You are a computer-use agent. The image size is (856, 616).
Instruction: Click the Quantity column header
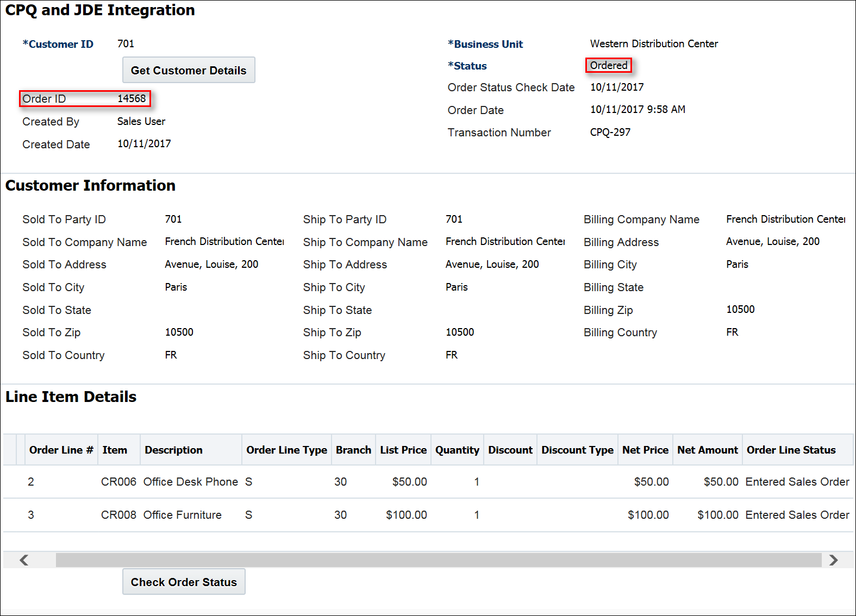tap(457, 450)
